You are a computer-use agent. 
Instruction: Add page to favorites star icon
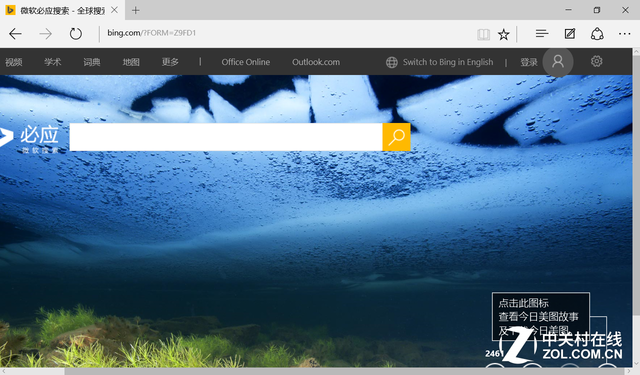(x=504, y=34)
